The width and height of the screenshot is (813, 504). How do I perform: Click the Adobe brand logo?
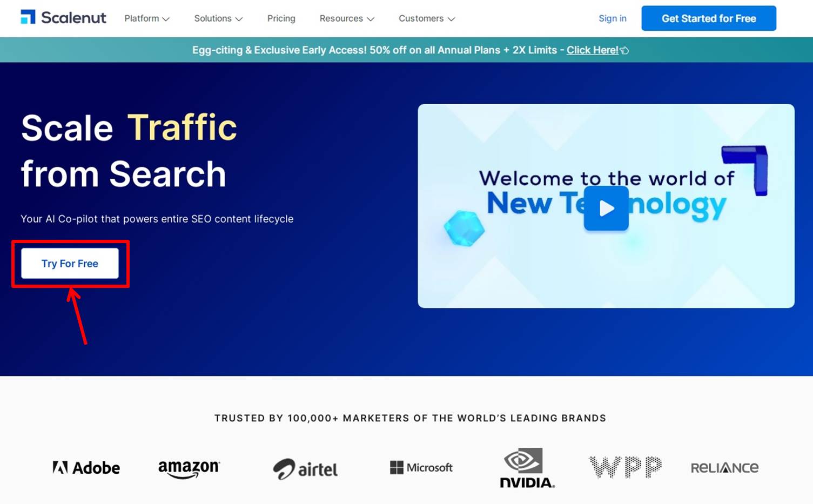pos(86,467)
